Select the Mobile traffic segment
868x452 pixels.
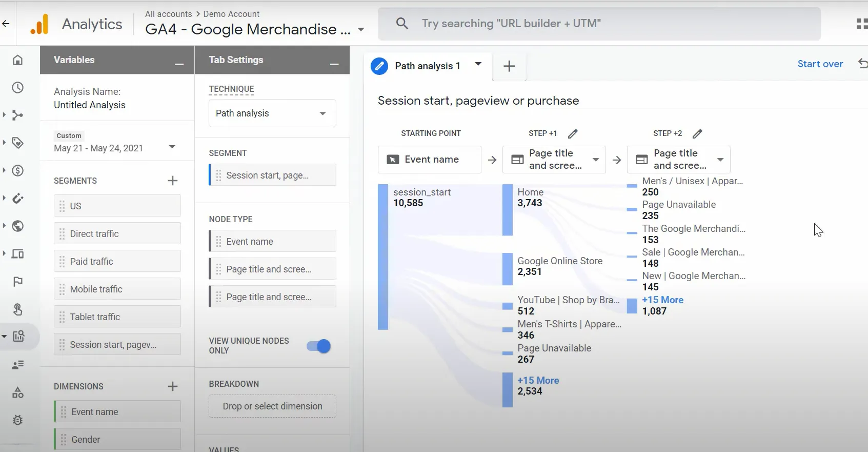pos(117,289)
